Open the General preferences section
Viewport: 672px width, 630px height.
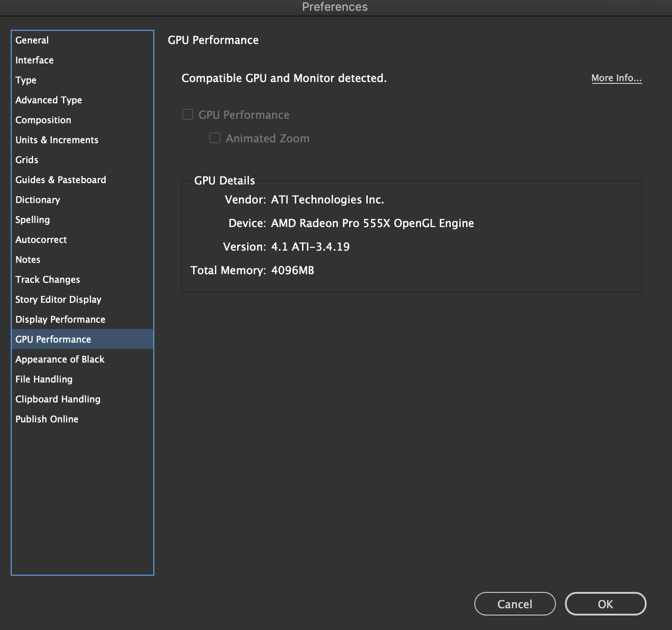coord(32,40)
